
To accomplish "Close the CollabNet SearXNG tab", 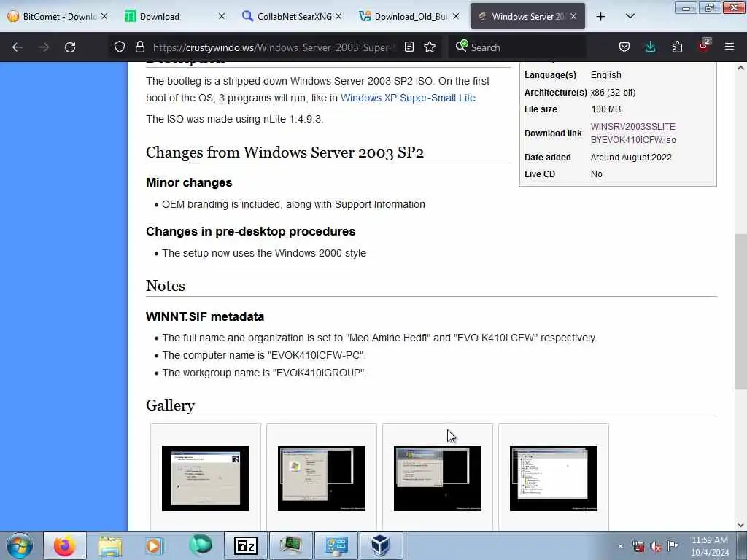I will 338,17.
